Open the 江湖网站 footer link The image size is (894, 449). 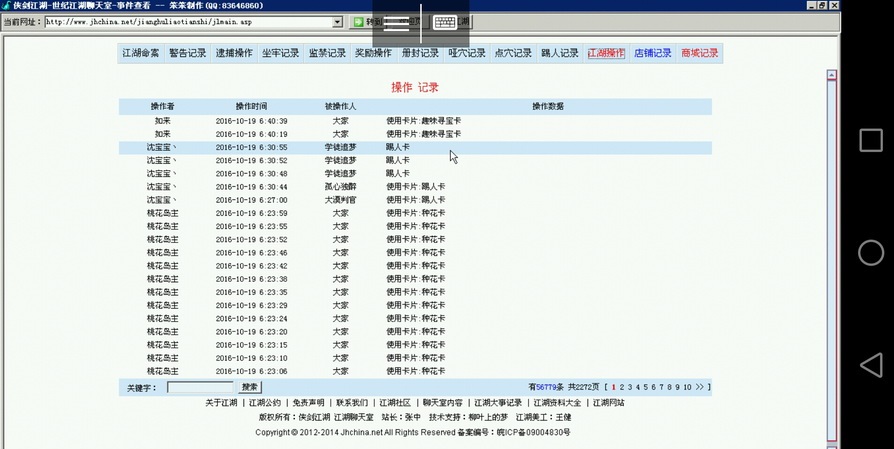(608, 402)
